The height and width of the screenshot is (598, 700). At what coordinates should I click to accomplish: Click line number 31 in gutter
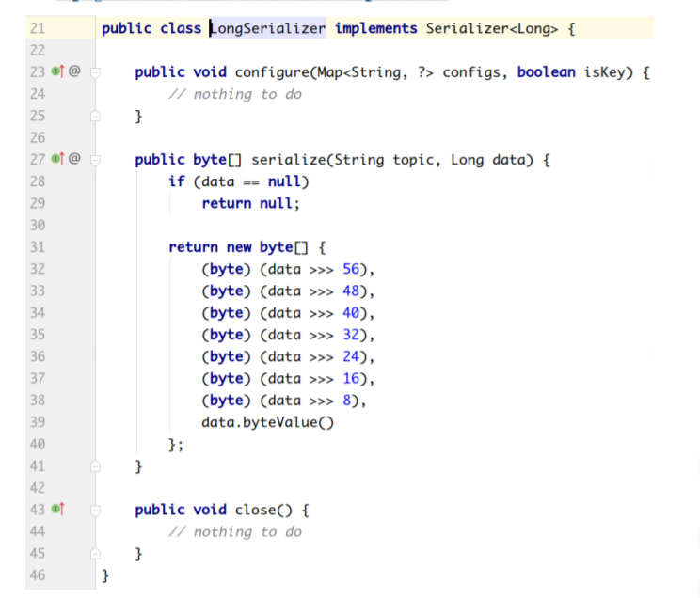click(x=38, y=247)
